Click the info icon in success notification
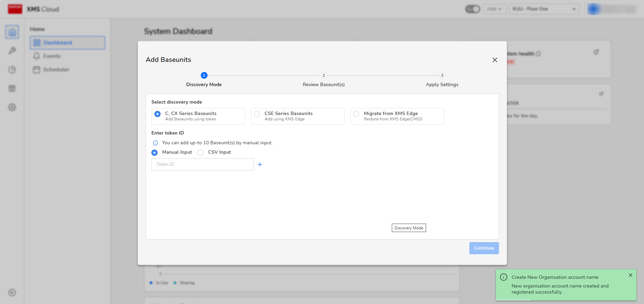644x304 pixels. coord(503,277)
